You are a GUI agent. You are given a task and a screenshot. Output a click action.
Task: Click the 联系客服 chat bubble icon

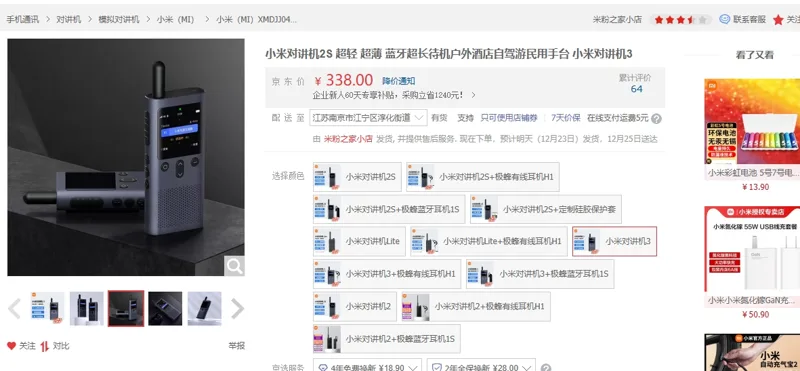click(x=724, y=19)
